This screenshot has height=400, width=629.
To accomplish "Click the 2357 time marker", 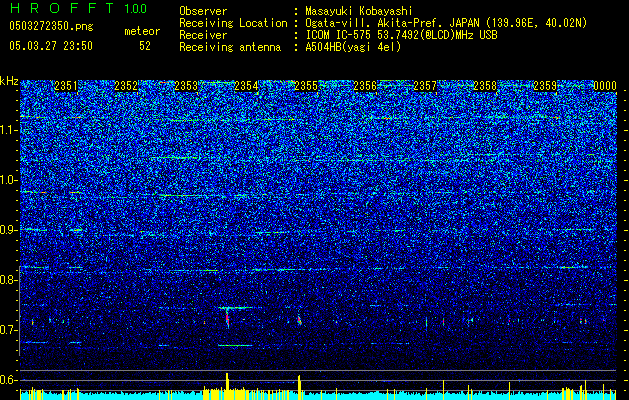I will coord(425,86).
